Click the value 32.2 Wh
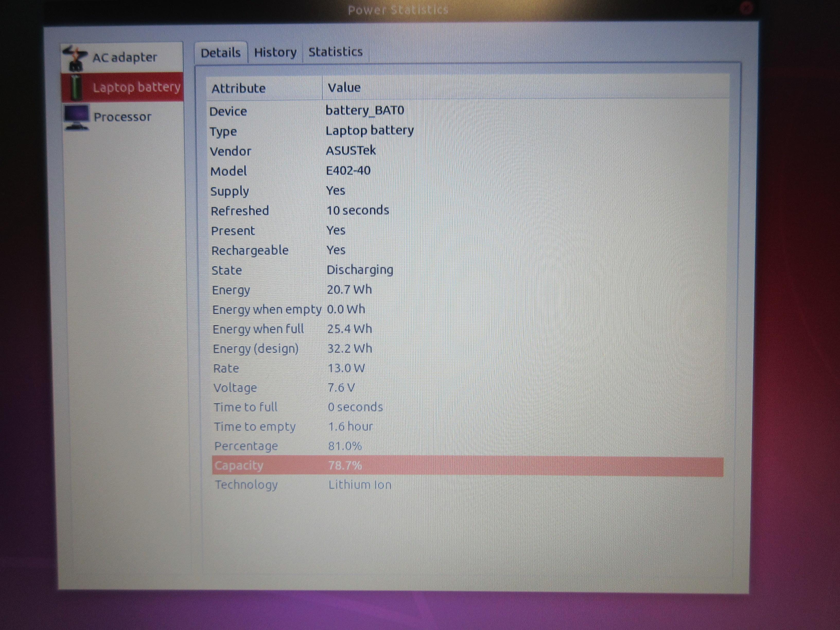The height and width of the screenshot is (630, 840). pyautogui.click(x=350, y=349)
